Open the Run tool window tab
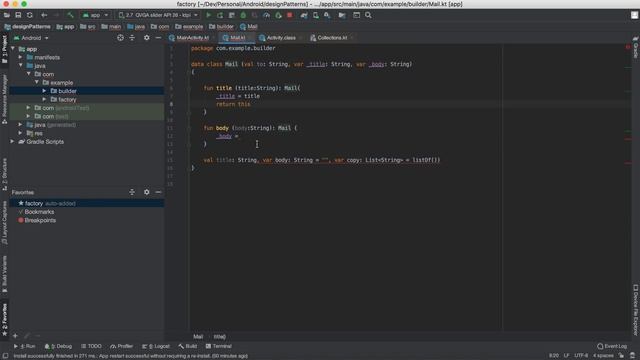The image size is (640, 360). [25, 346]
